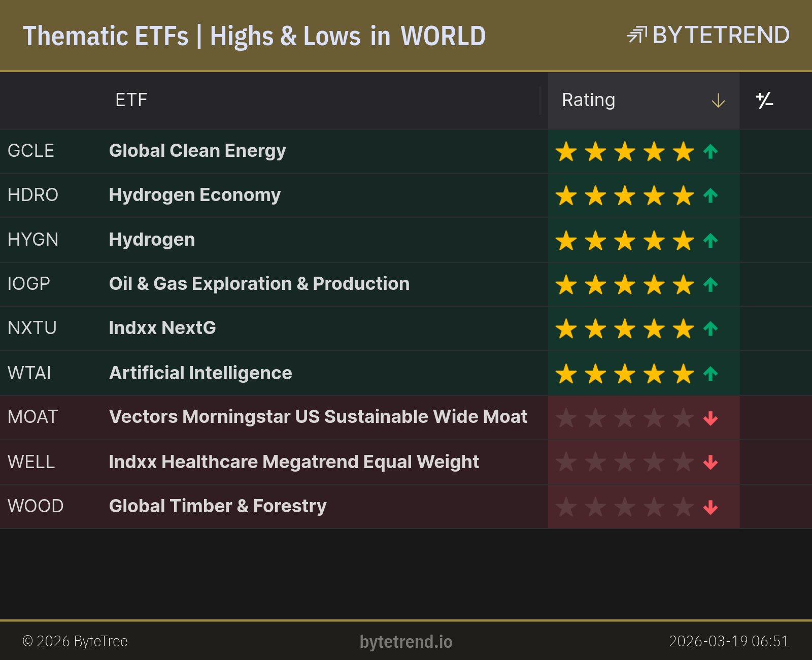Open the Global Clean Energy ETF name
The image size is (812, 660).
197,151
